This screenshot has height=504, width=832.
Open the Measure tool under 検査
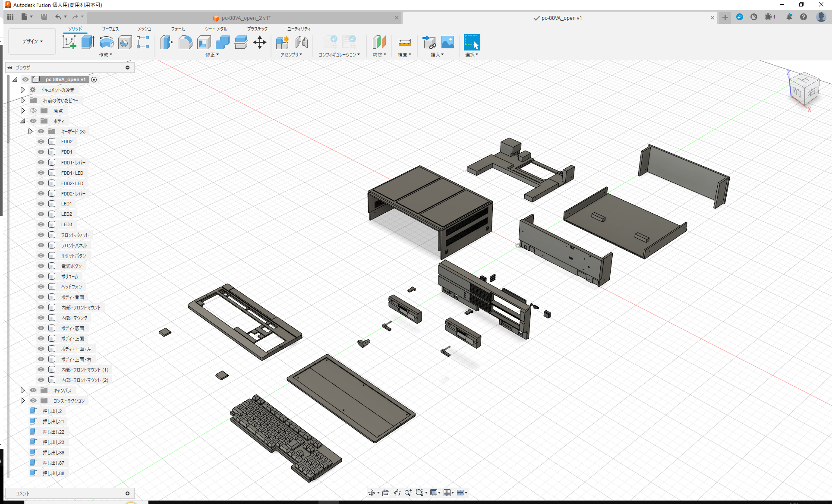pos(404,42)
